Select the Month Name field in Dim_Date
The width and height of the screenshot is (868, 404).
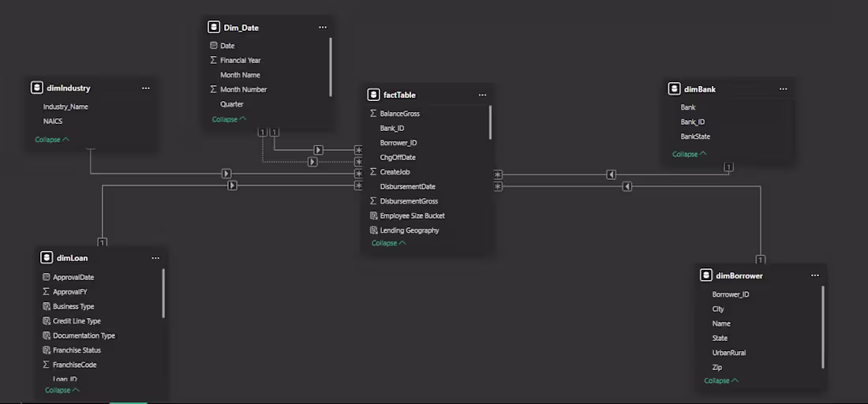(x=240, y=75)
